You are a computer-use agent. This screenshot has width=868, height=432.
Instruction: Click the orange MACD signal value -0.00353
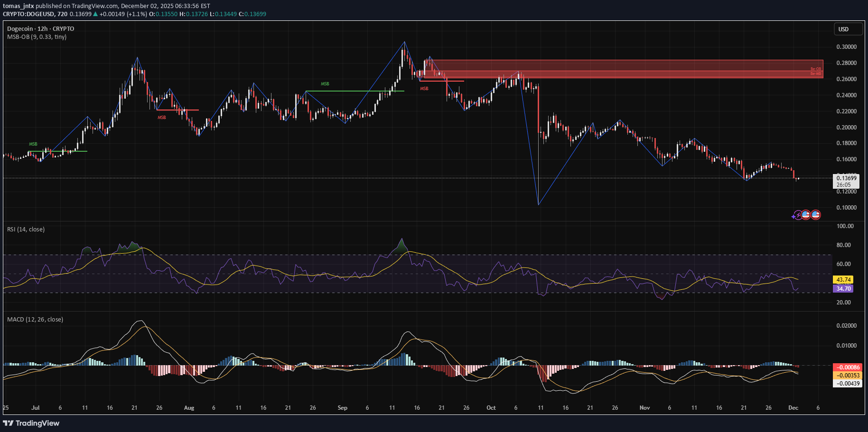[848, 376]
